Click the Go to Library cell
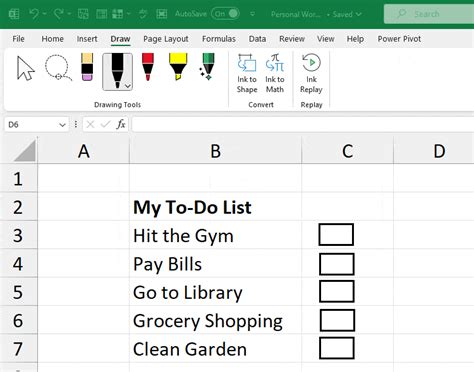 coord(215,292)
